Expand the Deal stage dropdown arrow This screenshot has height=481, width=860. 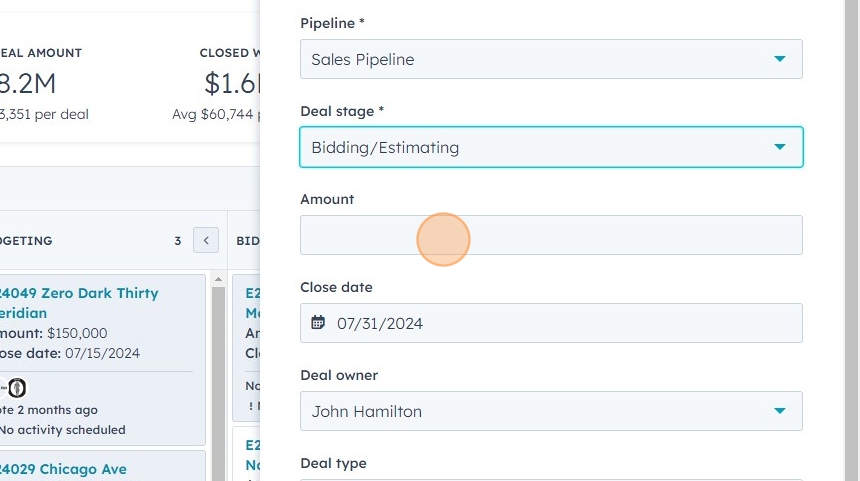780,147
